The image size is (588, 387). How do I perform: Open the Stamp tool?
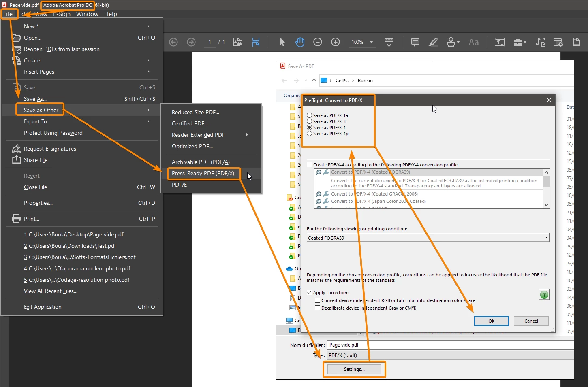[x=451, y=42]
